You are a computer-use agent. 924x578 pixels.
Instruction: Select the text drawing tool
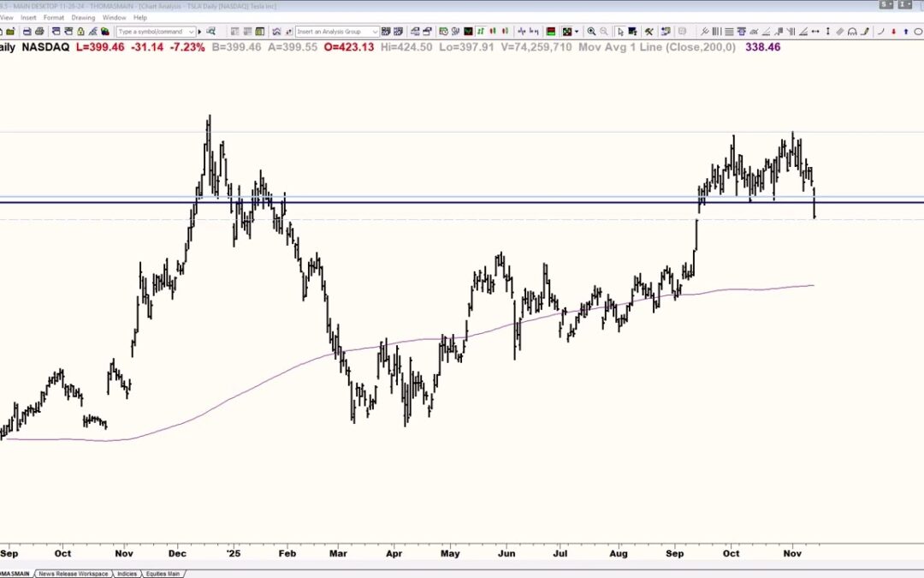click(742, 31)
